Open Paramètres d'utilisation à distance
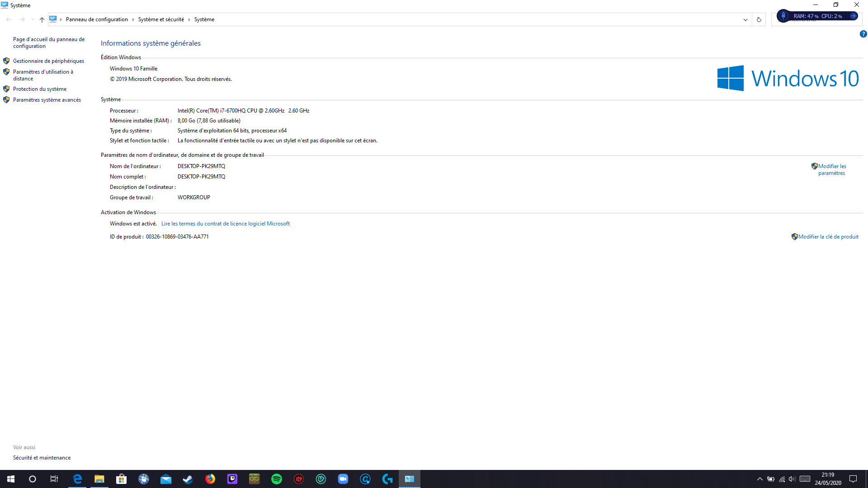 tap(43, 75)
